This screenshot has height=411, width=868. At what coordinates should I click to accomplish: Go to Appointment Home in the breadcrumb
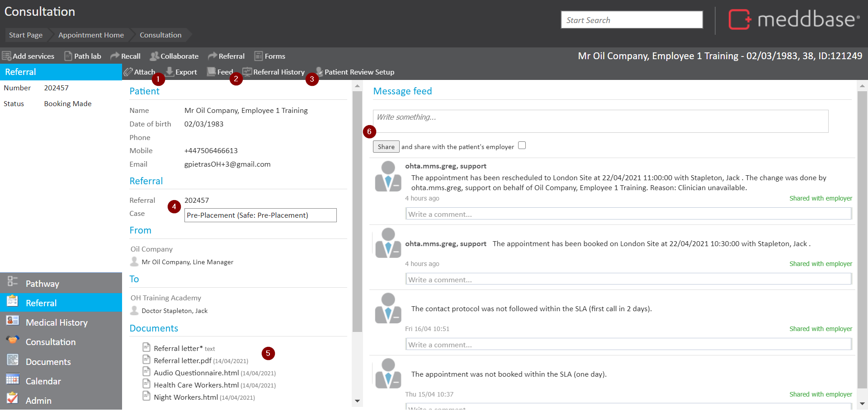[x=91, y=35]
